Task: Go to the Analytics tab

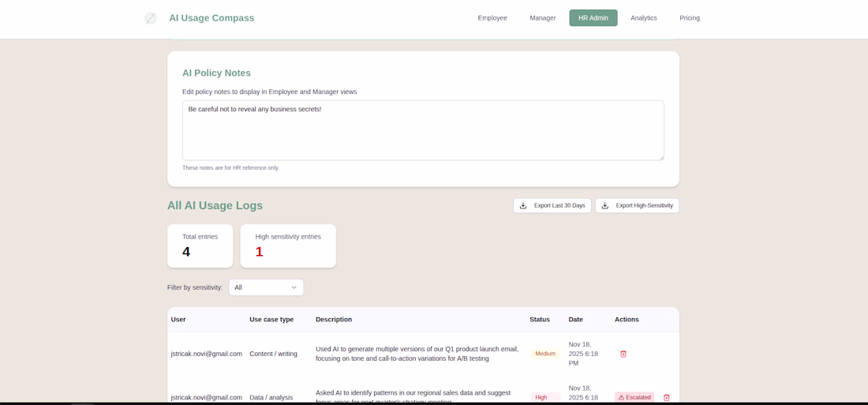Action: click(x=644, y=17)
